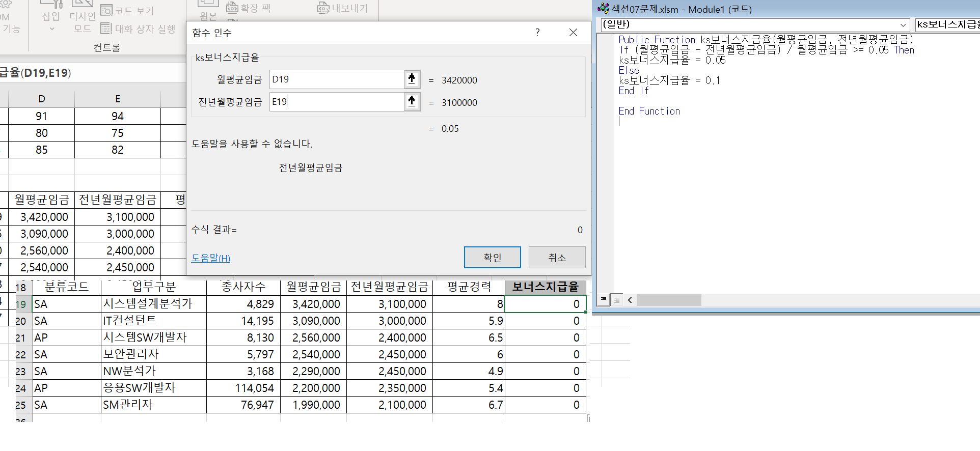Click into the 월평균임금 argument field
The width and height of the screenshot is (980, 451).
336,79
